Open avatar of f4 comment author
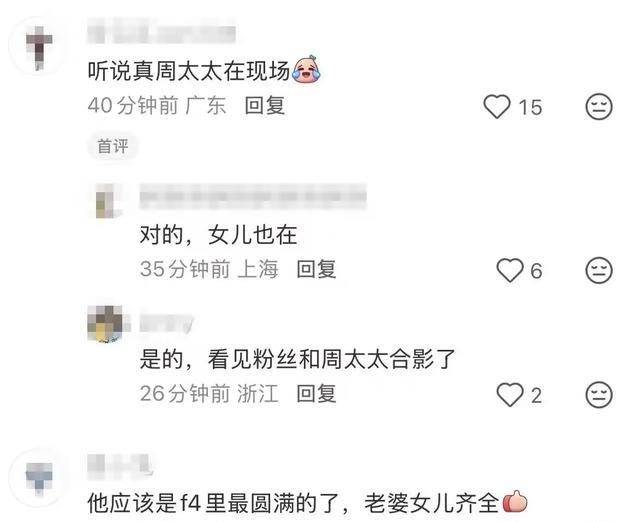This screenshot has width=640, height=522. pos(38,477)
